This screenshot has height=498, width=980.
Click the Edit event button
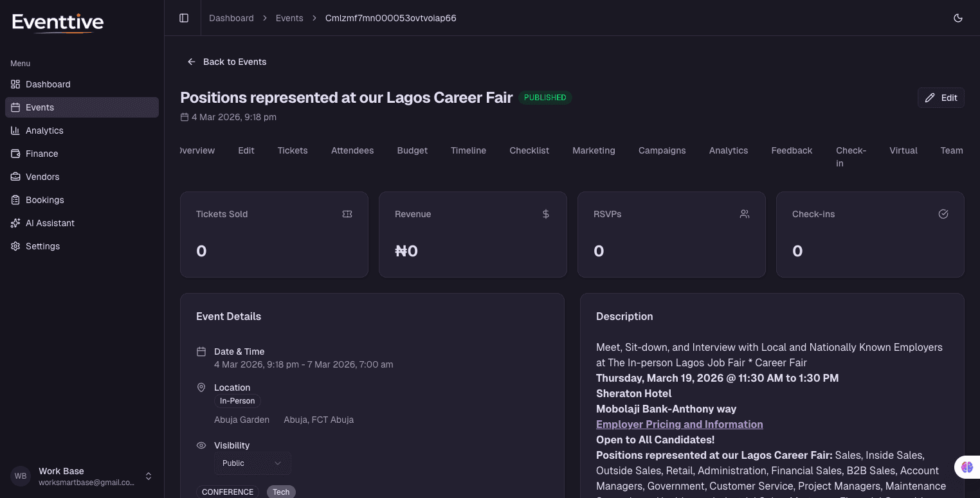[940, 98]
